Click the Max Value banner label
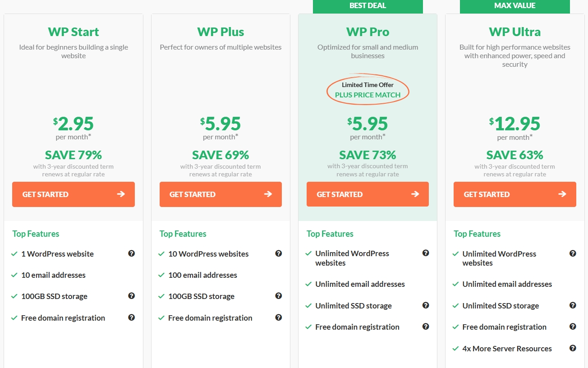The height and width of the screenshot is (368, 588). click(x=514, y=6)
